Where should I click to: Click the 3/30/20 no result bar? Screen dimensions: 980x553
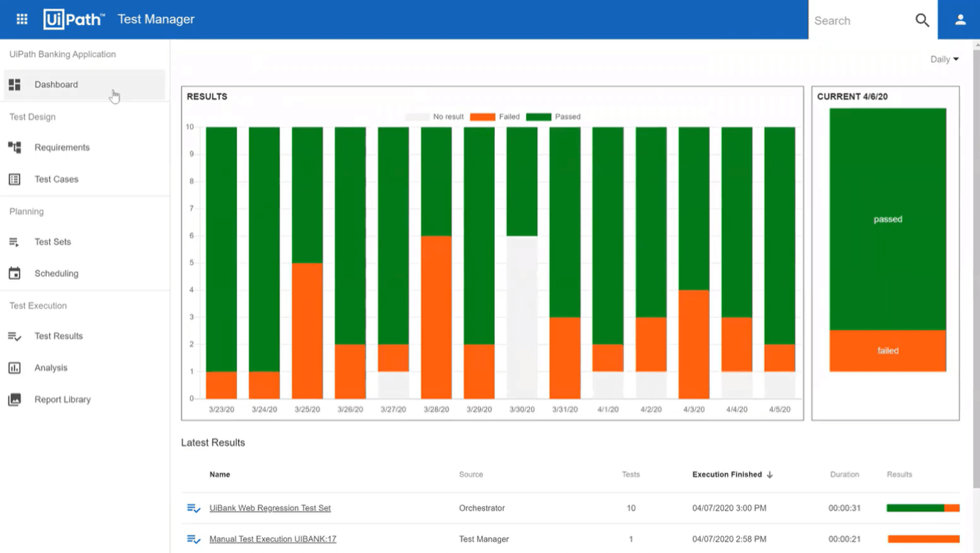(x=522, y=317)
